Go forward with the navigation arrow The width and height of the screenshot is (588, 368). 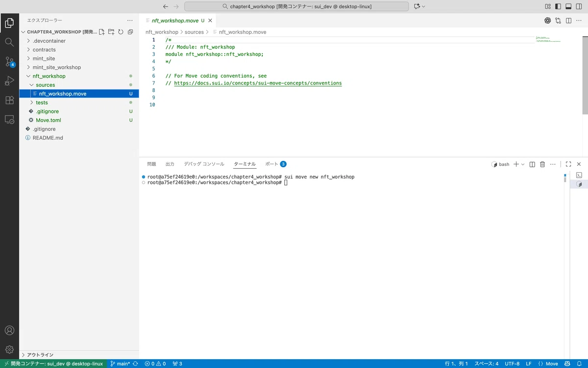point(176,6)
